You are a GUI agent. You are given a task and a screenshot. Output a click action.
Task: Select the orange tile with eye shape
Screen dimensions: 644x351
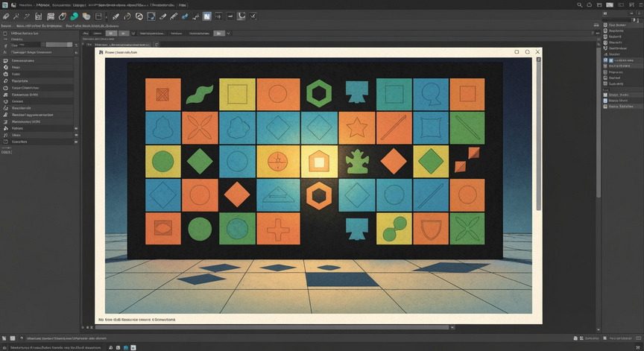pos(162,229)
